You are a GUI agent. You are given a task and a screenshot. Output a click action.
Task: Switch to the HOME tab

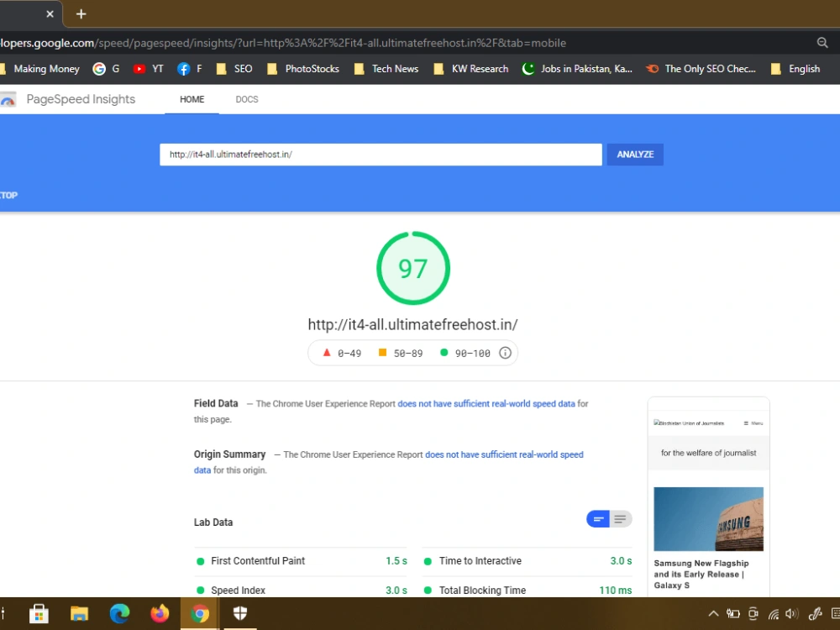click(192, 99)
